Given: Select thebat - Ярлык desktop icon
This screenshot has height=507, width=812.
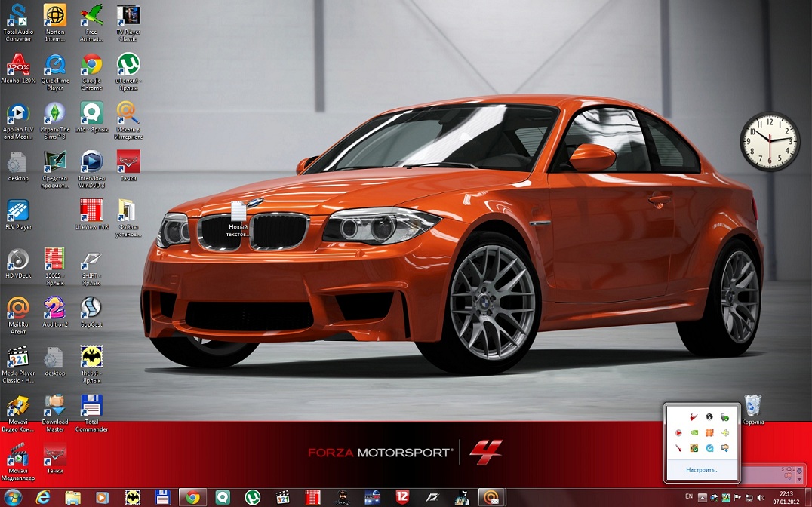Looking at the screenshot, I should [x=91, y=364].
